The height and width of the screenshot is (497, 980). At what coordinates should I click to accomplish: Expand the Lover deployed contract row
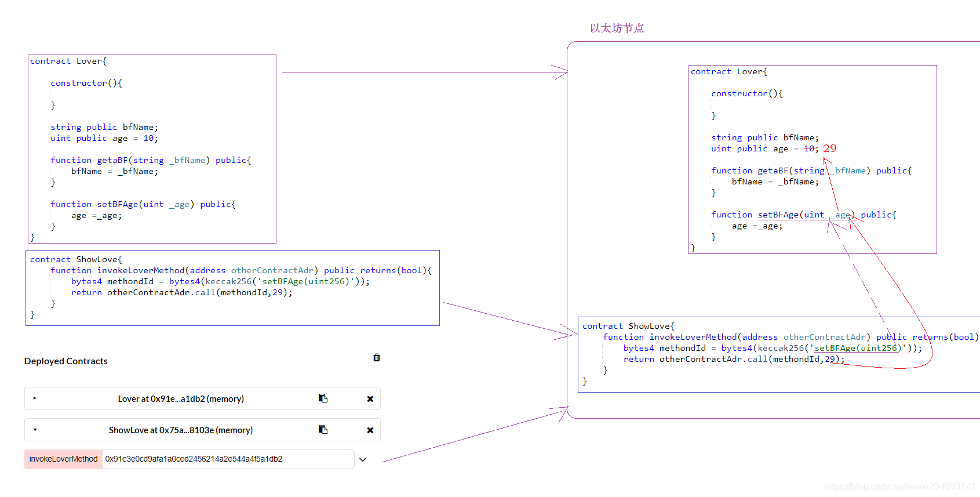tap(35, 398)
